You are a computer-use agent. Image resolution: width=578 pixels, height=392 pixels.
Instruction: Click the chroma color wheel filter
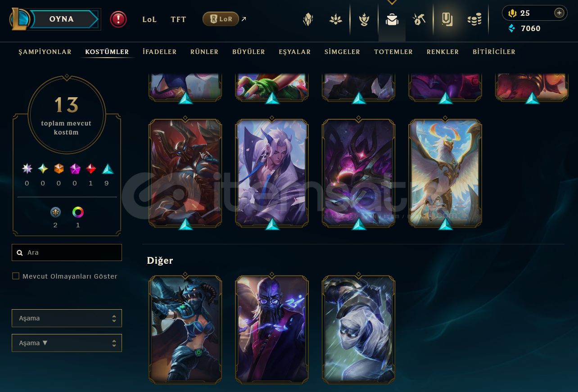(x=78, y=212)
